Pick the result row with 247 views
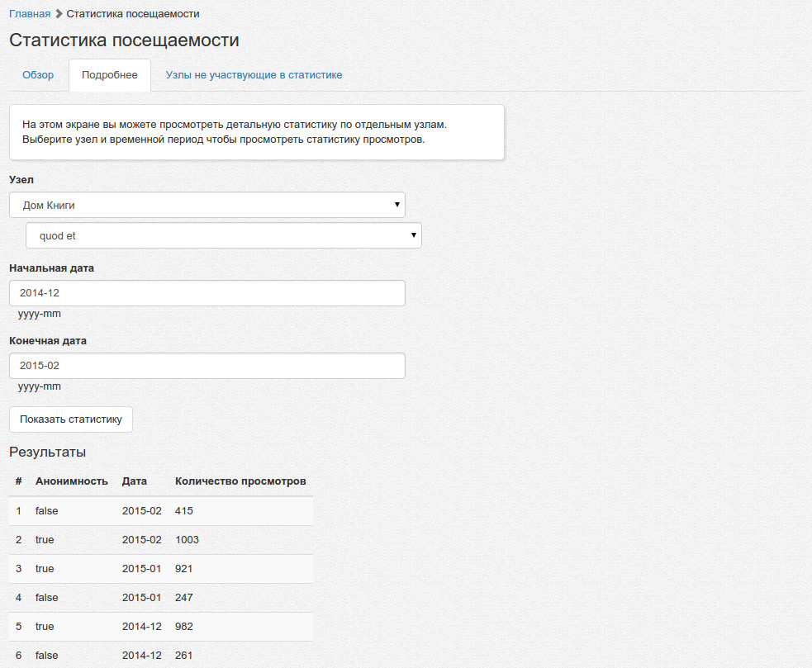 pyautogui.click(x=161, y=598)
